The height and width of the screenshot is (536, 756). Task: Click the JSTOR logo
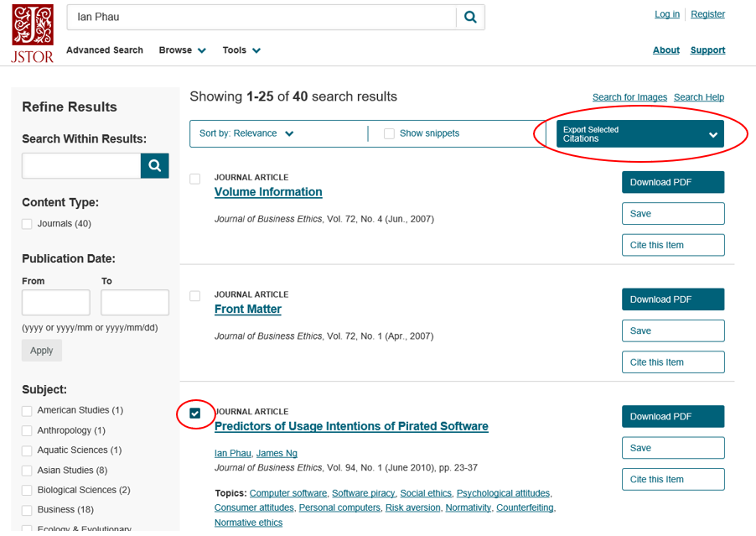point(33,34)
